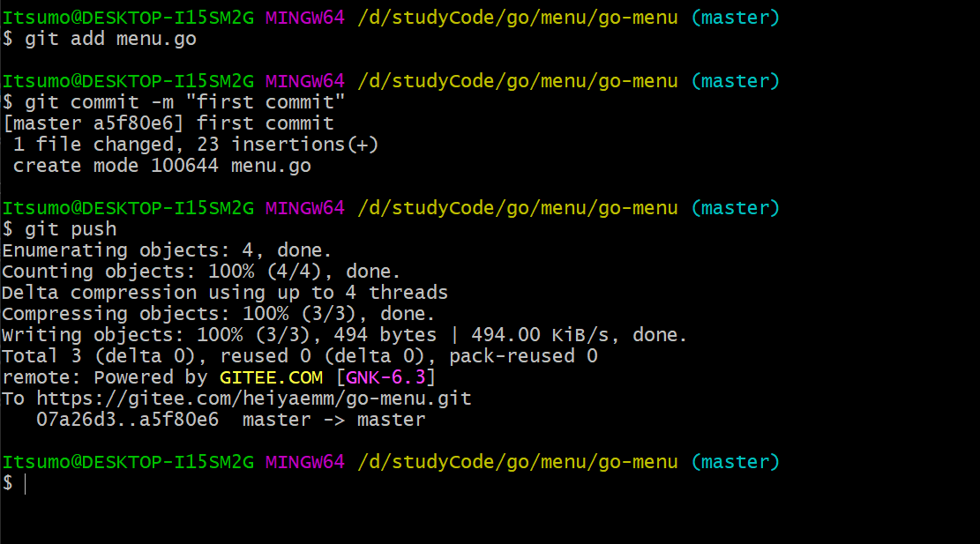Click the "Compressing objects: 100% (3/3)" line

218,314
